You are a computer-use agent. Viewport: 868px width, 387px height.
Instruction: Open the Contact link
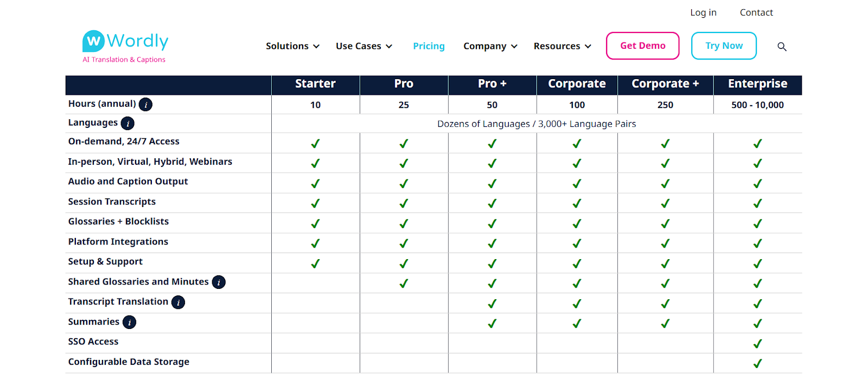(756, 12)
